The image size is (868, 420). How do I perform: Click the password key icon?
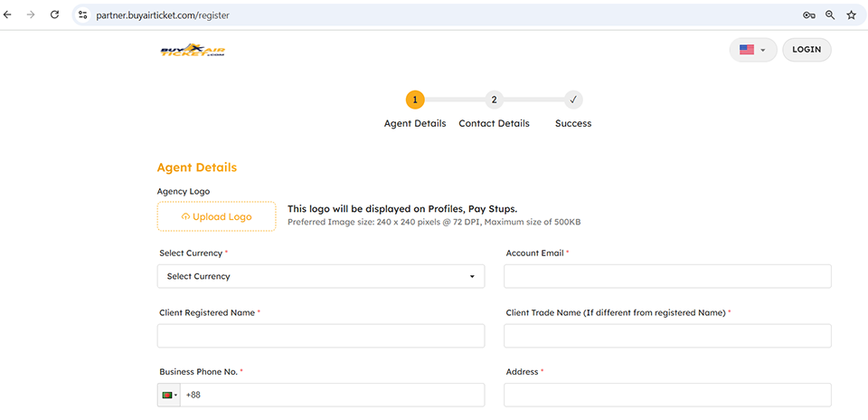808,15
